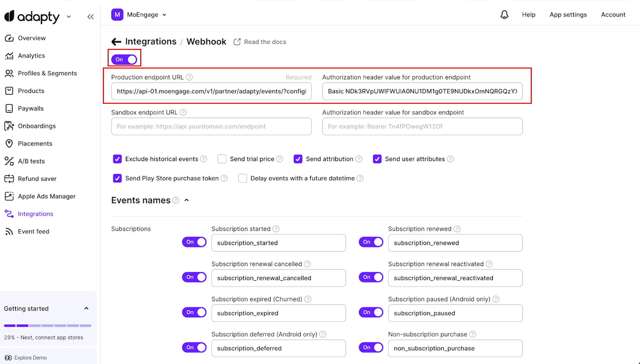This screenshot has height=364, width=640.
Task: Click the A/B tests sidebar icon
Action: pyautogui.click(x=9, y=161)
